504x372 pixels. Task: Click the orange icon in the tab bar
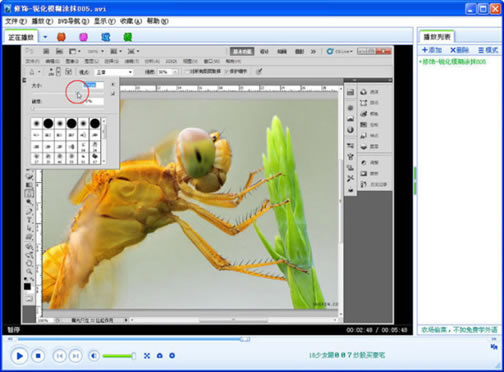point(61,37)
